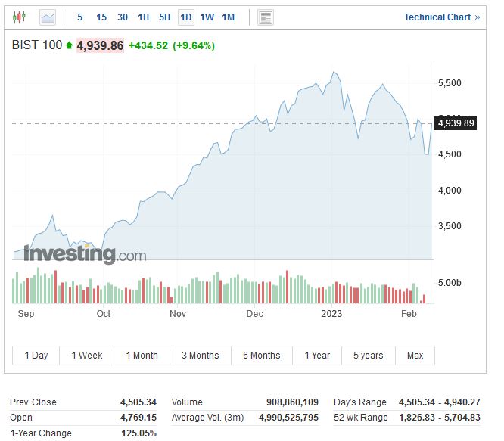Show the 1 Week time range

pyautogui.click(x=87, y=356)
